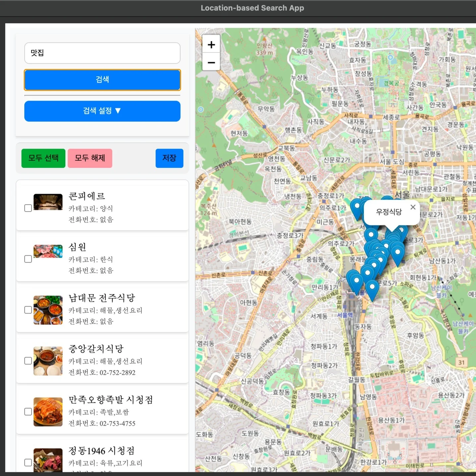Viewport: 476px width, 476px height.
Task: Open the 정동1946 시청점 thumbnail image
Action: pos(48,460)
